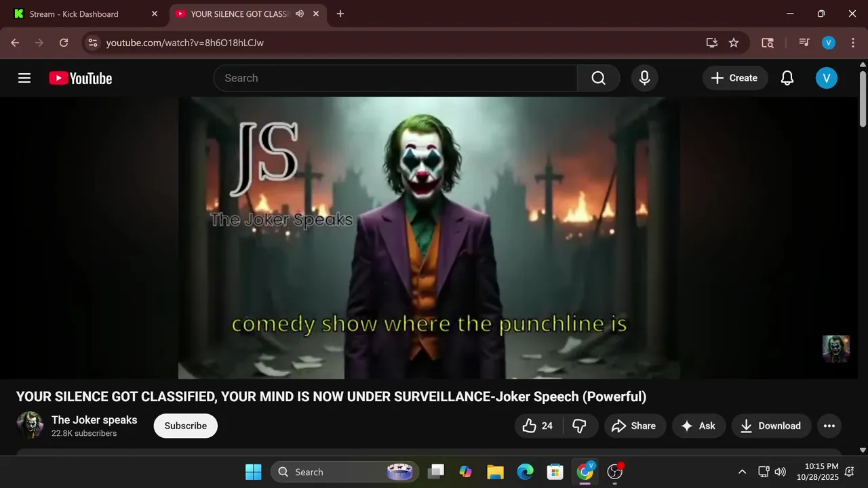Click the Windows taskbar Search box
This screenshot has width=868, height=488.
point(343,472)
